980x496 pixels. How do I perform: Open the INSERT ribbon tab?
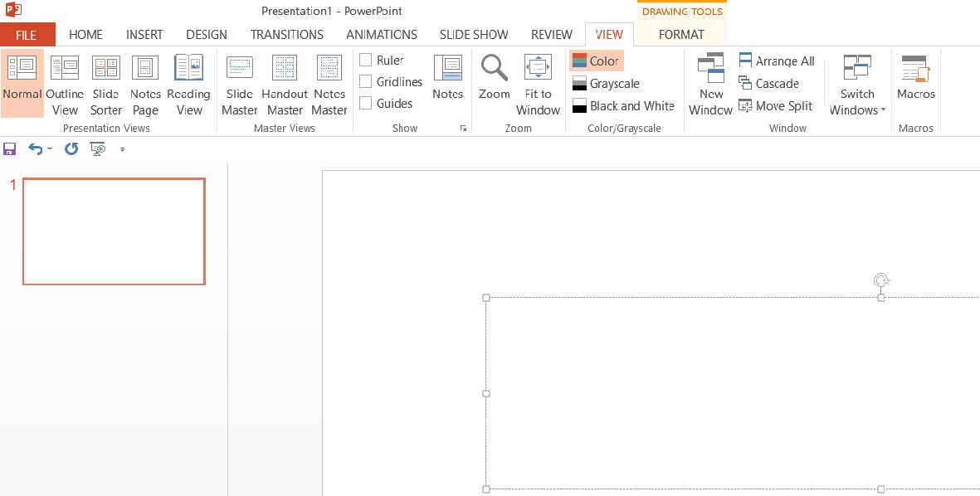pyautogui.click(x=144, y=35)
